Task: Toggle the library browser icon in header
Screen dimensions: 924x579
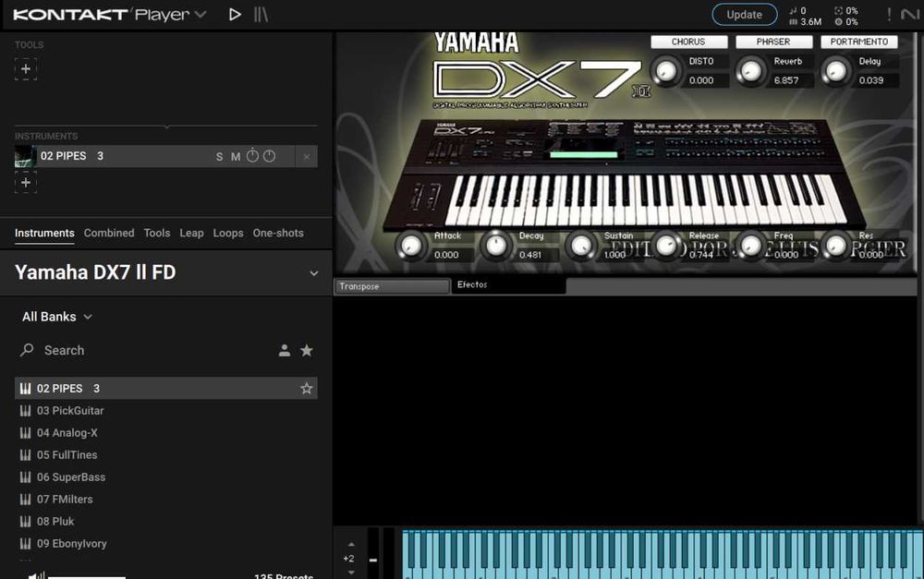Action: click(261, 14)
